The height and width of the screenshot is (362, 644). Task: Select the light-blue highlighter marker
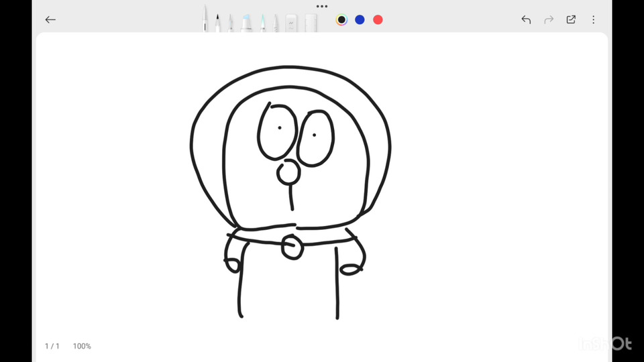click(x=246, y=23)
